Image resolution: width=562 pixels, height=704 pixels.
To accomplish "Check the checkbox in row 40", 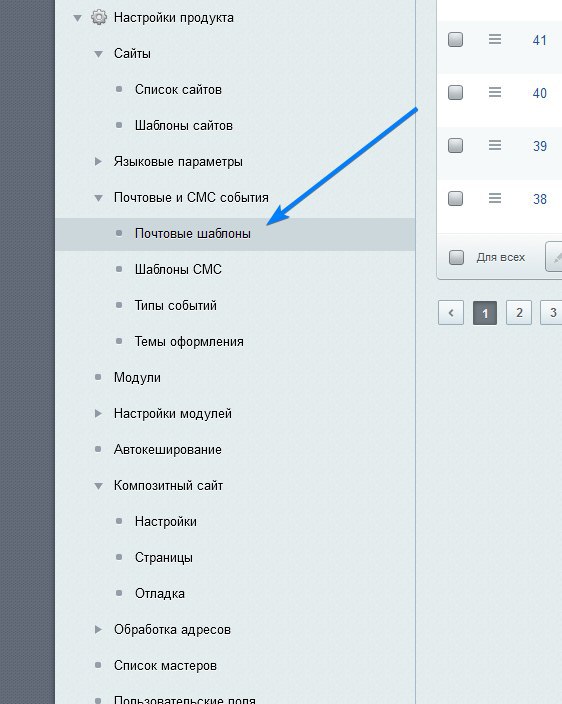I will point(455,92).
